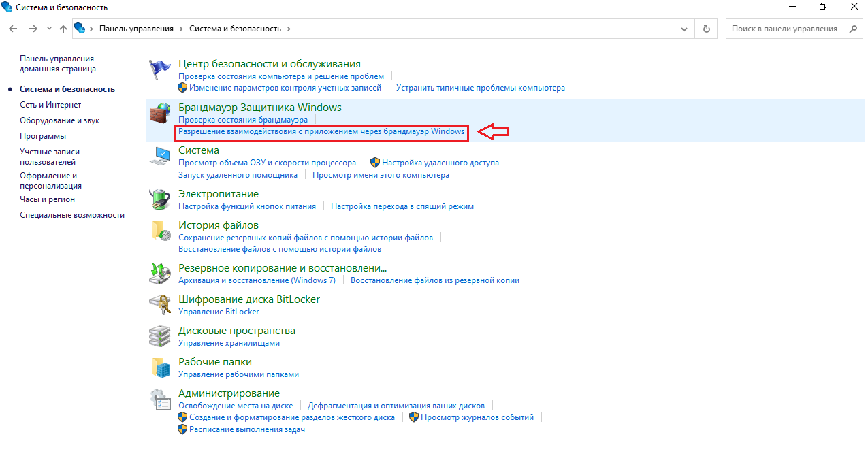Click Запуск удаленного помощника link
868x456 pixels.
(238, 175)
